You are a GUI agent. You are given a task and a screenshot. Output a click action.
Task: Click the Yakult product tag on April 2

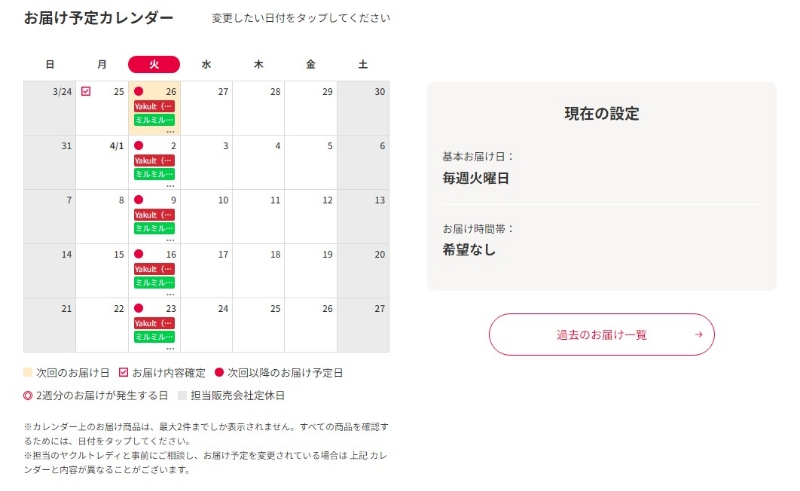[154, 160]
